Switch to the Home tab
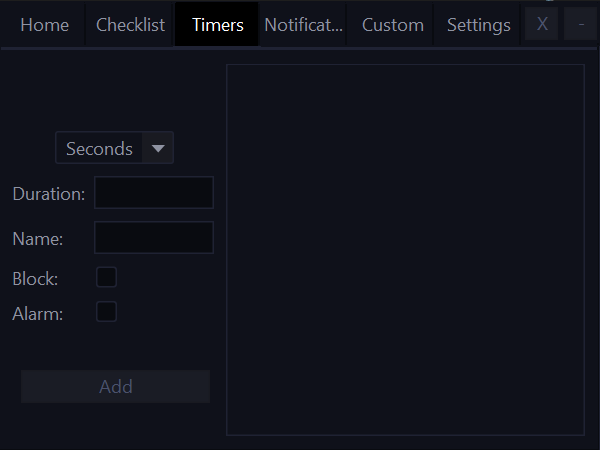This screenshot has height=450, width=600. [x=44, y=25]
